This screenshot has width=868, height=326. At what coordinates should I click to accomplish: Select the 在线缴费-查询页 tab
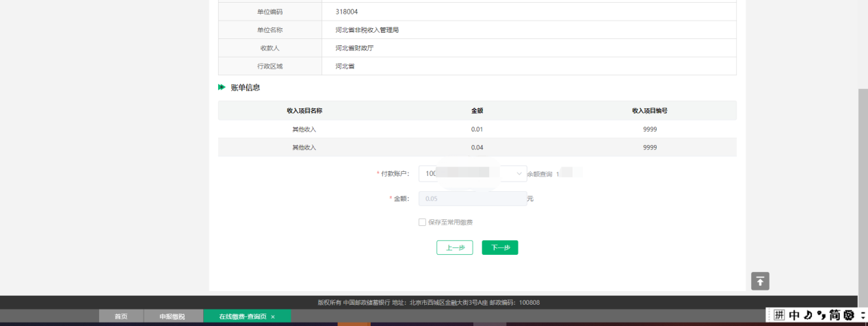[242, 316]
